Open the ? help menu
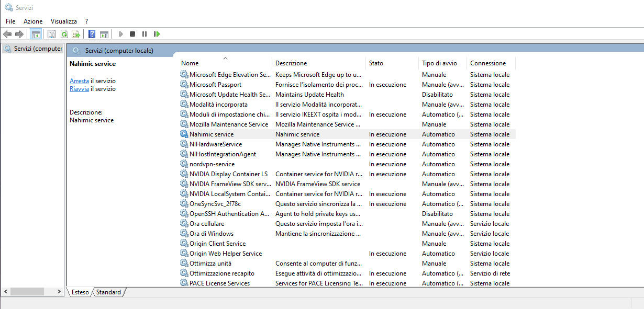This screenshot has height=309, width=644. (86, 21)
